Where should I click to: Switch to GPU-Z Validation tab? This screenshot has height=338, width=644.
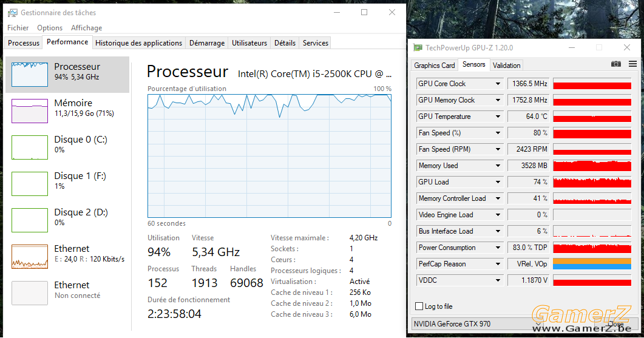506,66
